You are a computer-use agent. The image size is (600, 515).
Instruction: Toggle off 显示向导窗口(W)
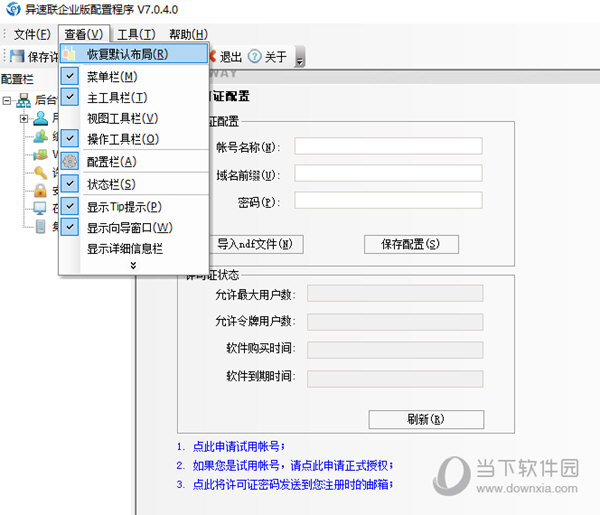click(x=70, y=227)
